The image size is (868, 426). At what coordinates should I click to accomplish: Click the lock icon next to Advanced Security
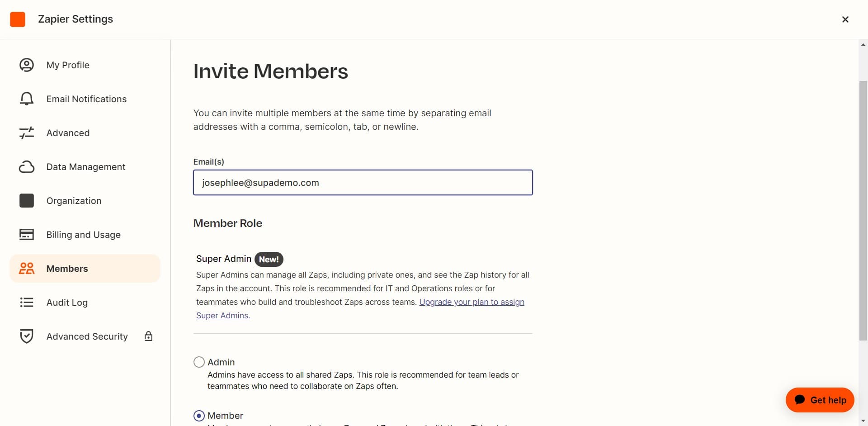(x=148, y=336)
